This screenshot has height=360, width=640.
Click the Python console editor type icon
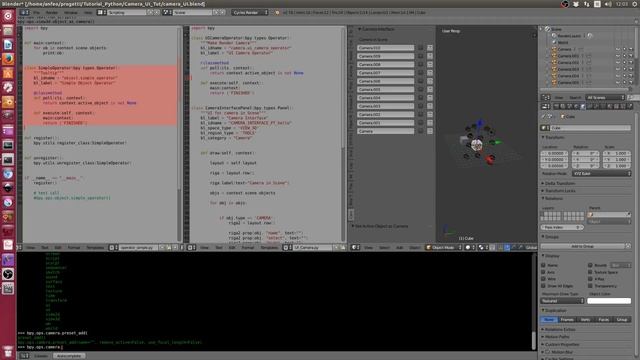pyautogui.click(x=24, y=356)
